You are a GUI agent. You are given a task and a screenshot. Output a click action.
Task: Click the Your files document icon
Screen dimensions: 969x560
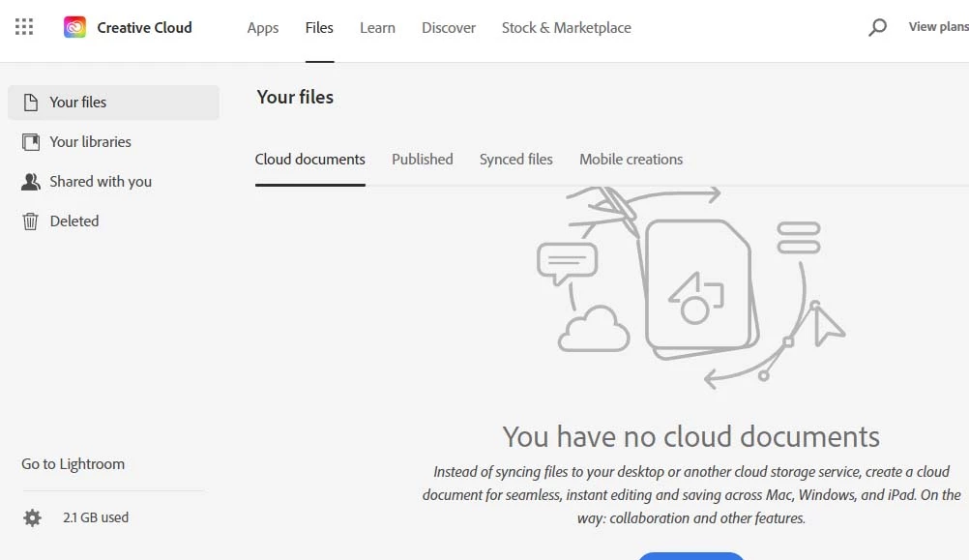coord(30,102)
